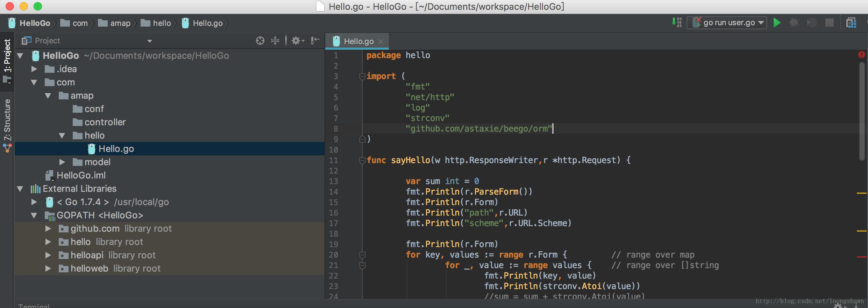Viewport: 868px width, 308px height.
Task: Click the Stop square icon
Action: tap(829, 23)
